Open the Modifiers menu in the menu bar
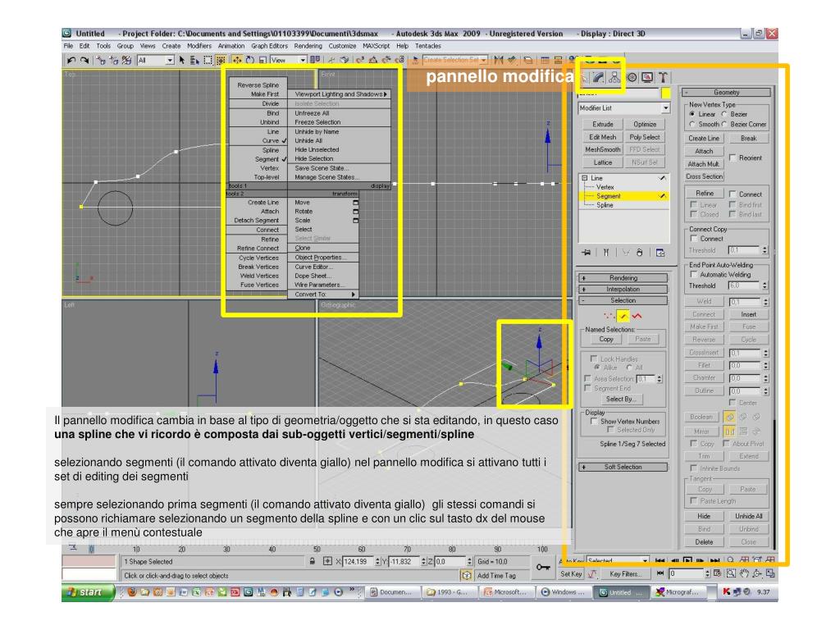The height and width of the screenshot is (630, 840). [x=199, y=46]
